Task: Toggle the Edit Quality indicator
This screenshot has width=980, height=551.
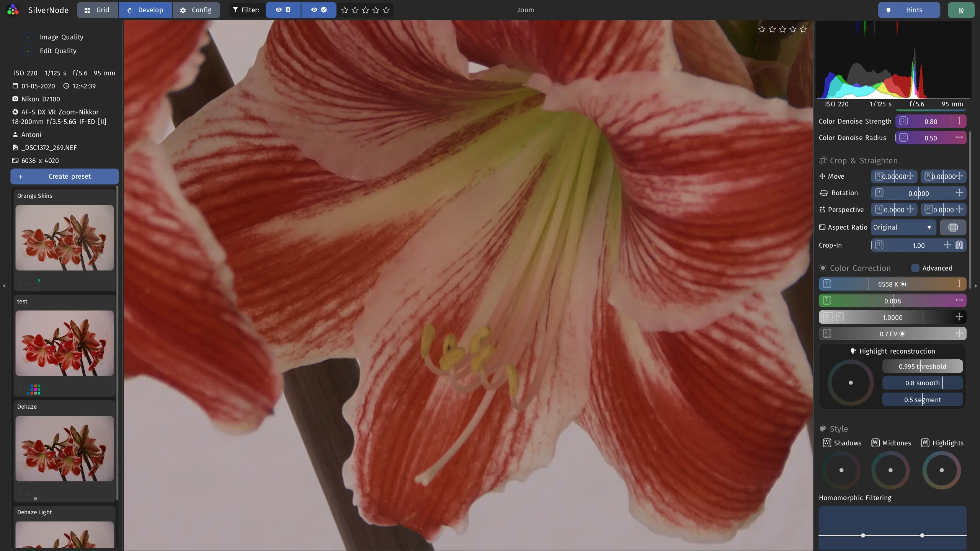Action: 28,51
